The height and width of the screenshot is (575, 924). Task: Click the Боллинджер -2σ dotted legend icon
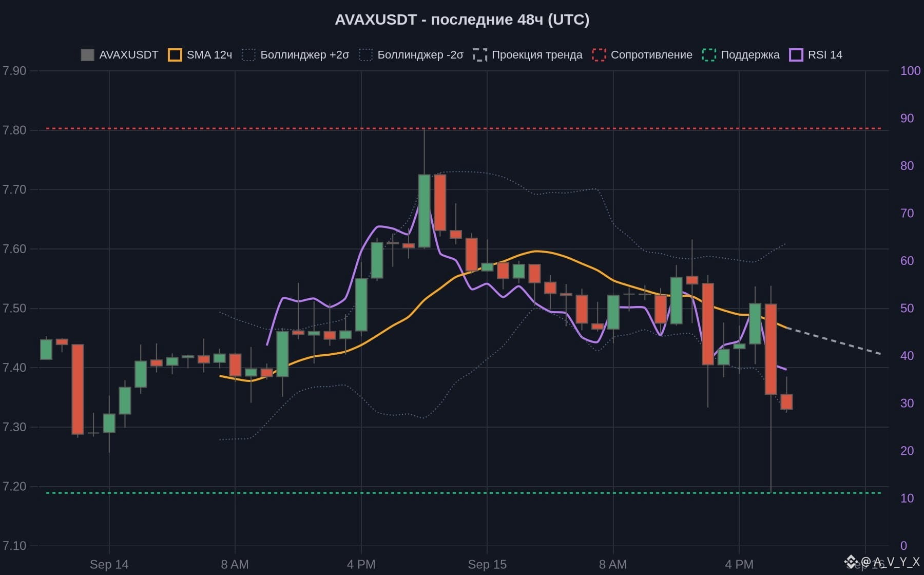[x=365, y=55]
